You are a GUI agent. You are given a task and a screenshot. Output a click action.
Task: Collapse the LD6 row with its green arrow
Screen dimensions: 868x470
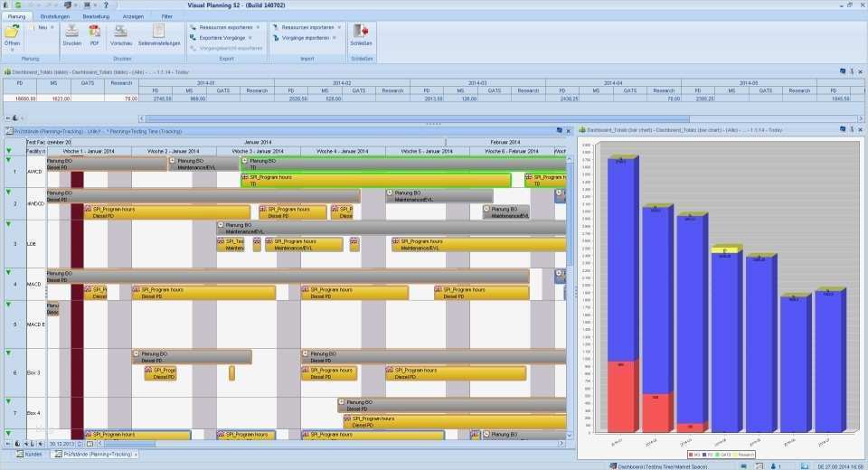[x=8, y=223]
